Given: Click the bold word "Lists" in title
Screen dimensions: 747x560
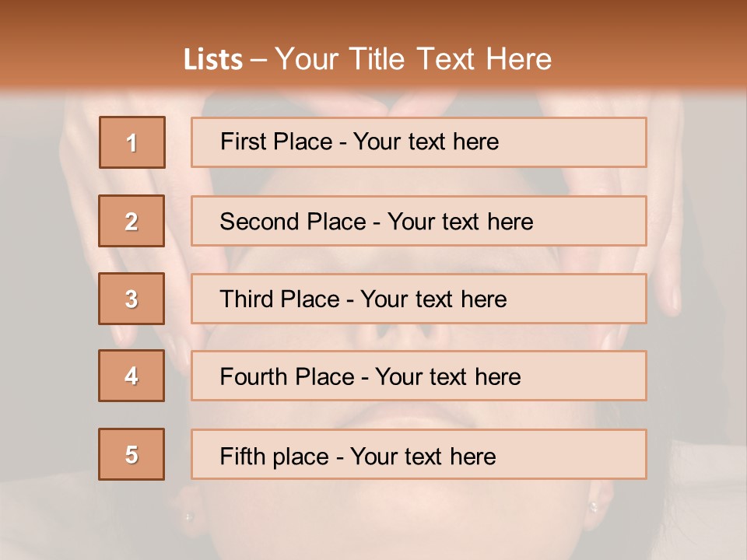Looking at the screenshot, I should [212, 60].
